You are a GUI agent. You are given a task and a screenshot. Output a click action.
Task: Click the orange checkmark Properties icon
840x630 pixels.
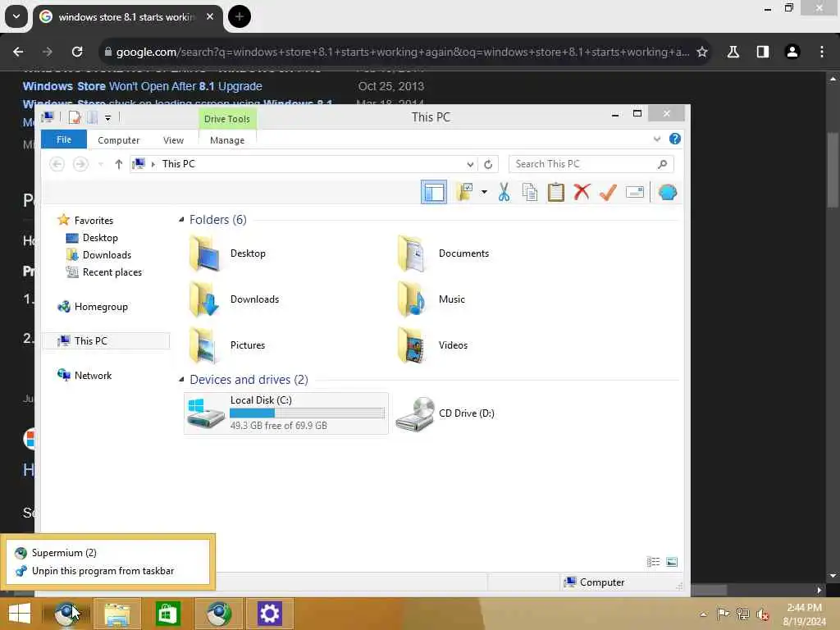[608, 192]
